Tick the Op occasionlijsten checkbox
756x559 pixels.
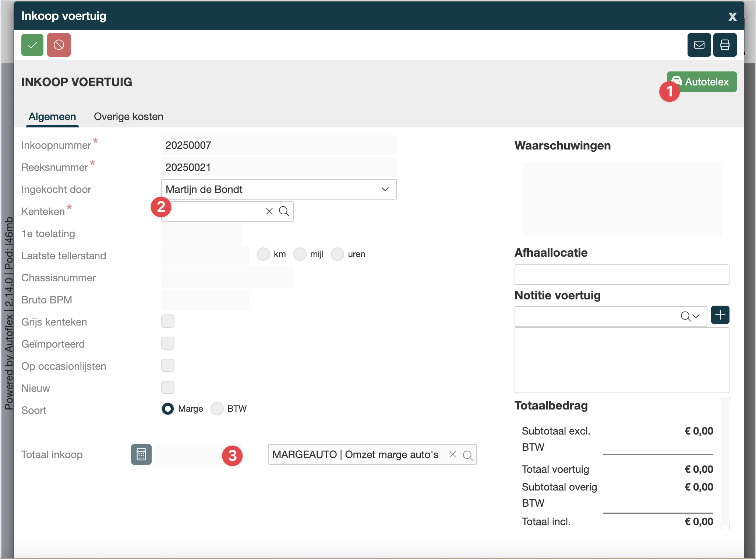(168, 365)
